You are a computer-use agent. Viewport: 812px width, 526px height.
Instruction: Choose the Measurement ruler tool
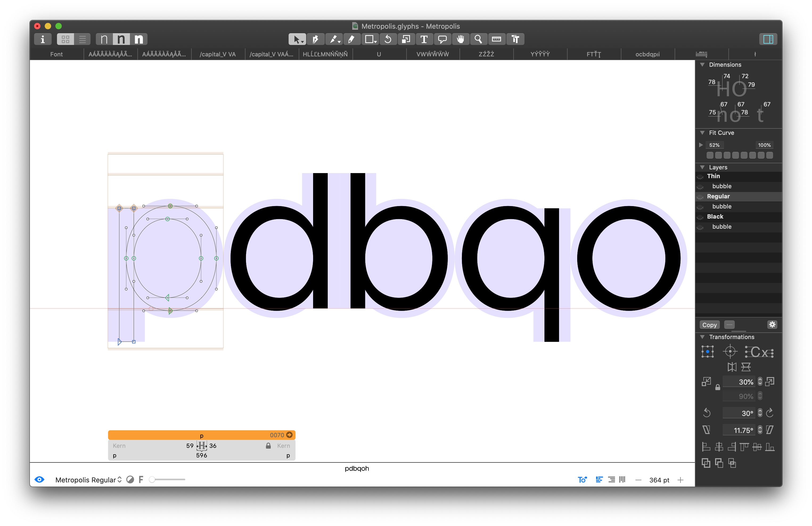(497, 39)
